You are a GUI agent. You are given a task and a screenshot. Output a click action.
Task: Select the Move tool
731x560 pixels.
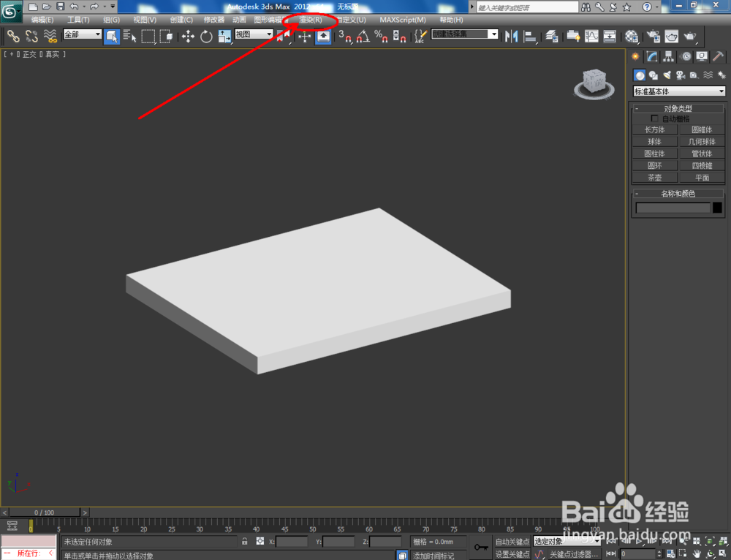click(x=188, y=36)
